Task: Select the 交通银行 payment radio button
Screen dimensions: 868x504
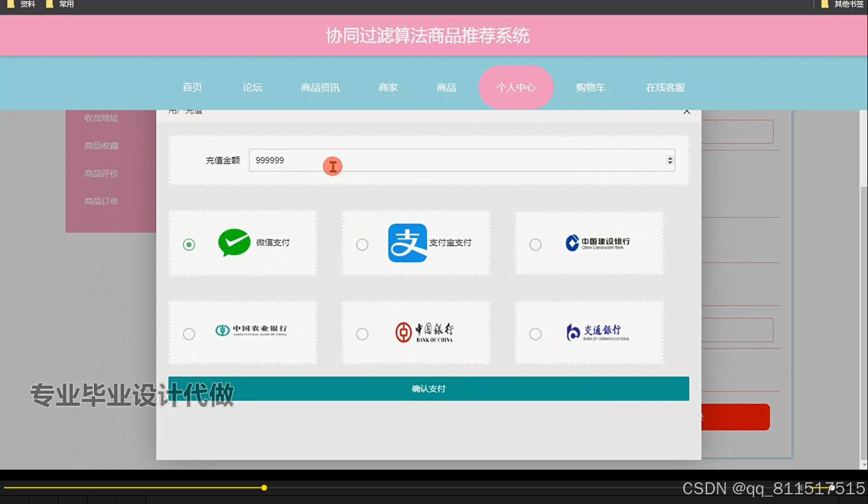Action: click(535, 333)
